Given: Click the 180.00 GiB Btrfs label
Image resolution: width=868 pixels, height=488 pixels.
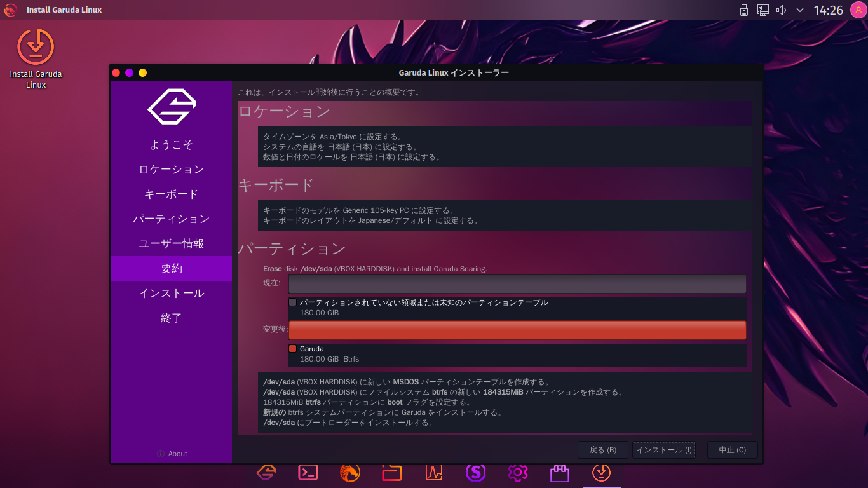Looking at the screenshot, I should [329, 359].
